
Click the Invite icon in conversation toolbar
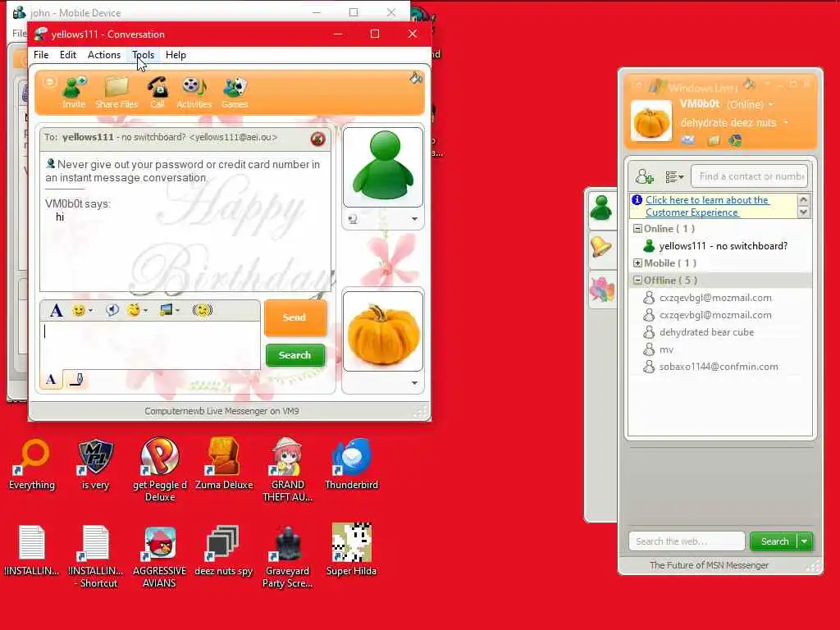click(74, 92)
